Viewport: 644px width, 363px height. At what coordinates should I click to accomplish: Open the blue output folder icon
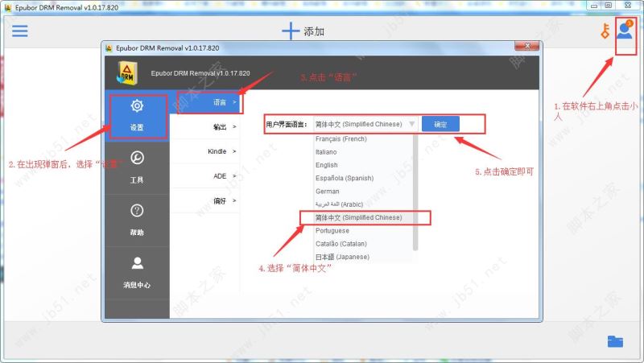615,340
